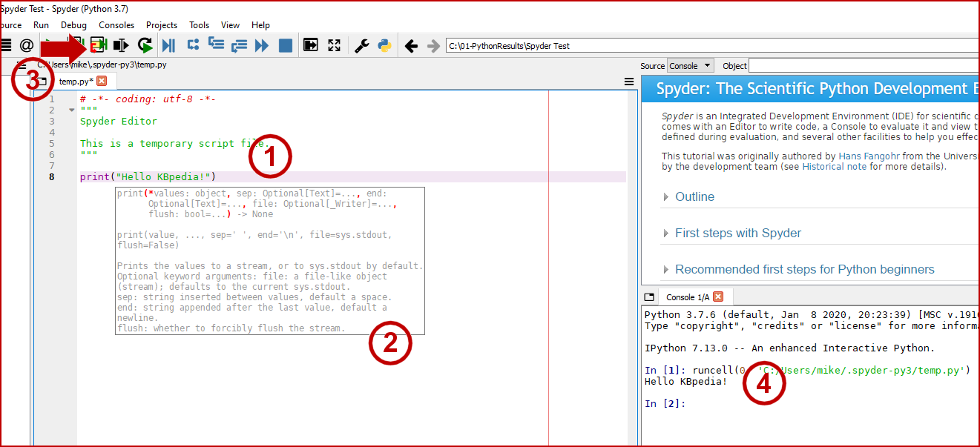The image size is (980, 447).
Task: Open the PYTHONPATH manager Python icon
Action: click(x=384, y=45)
